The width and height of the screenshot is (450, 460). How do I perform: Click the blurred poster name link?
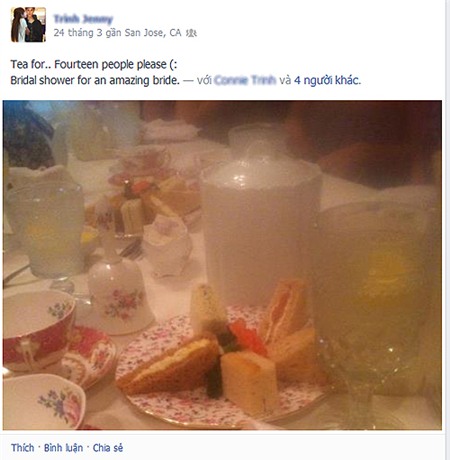pos(83,19)
